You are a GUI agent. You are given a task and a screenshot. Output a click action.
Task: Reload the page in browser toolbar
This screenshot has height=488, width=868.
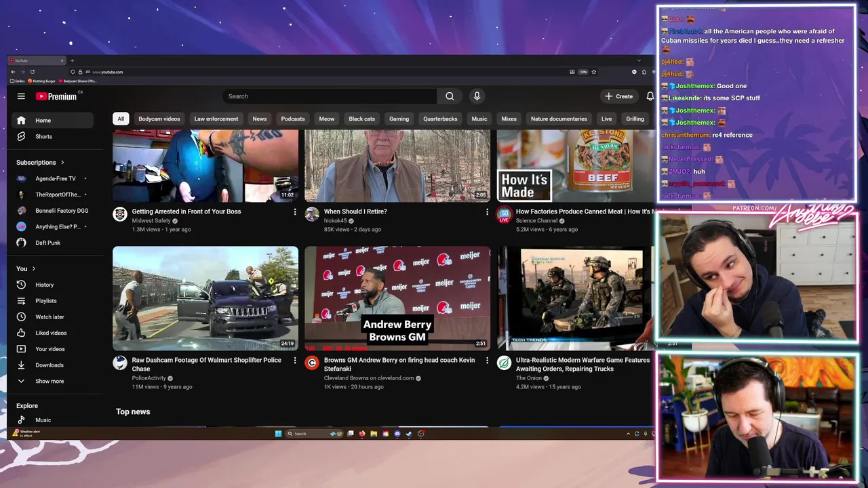pyautogui.click(x=32, y=72)
